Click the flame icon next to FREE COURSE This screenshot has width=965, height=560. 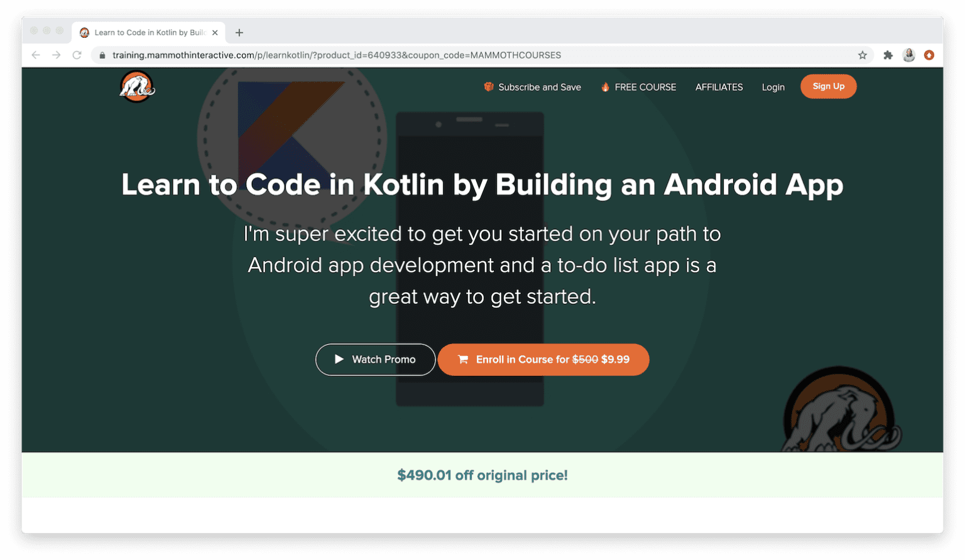605,87
